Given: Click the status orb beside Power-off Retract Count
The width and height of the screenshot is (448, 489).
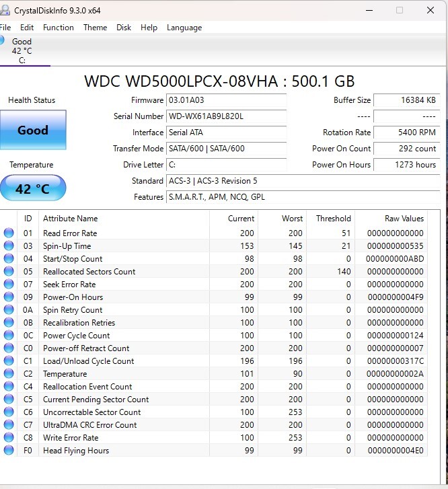Looking at the screenshot, I should 9,348.
